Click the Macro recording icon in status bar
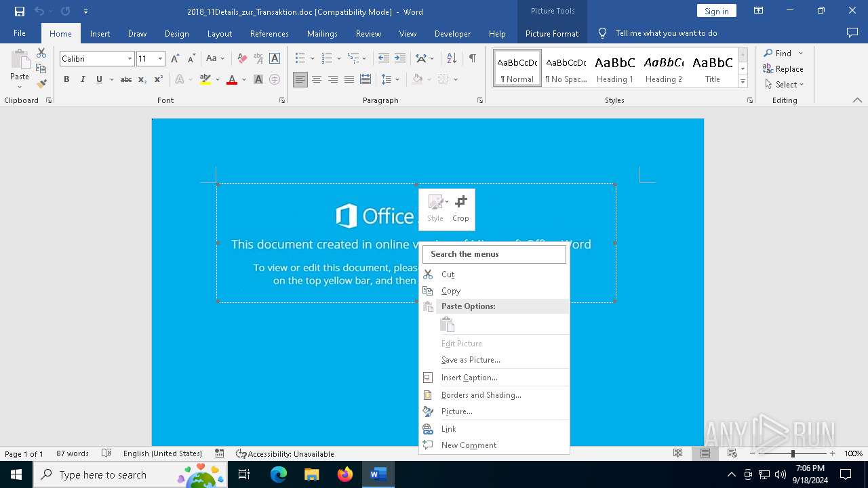Viewport: 868px width, 488px height. click(220, 453)
